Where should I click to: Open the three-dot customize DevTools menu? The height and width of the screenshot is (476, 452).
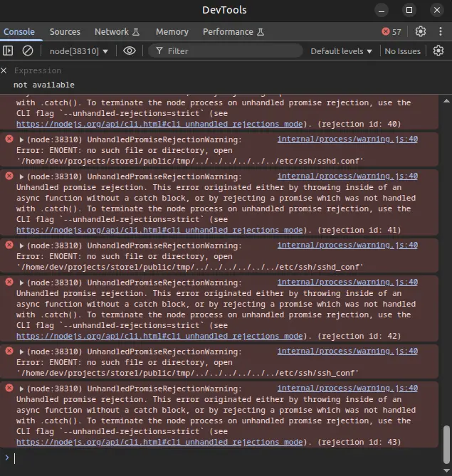[x=439, y=31]
